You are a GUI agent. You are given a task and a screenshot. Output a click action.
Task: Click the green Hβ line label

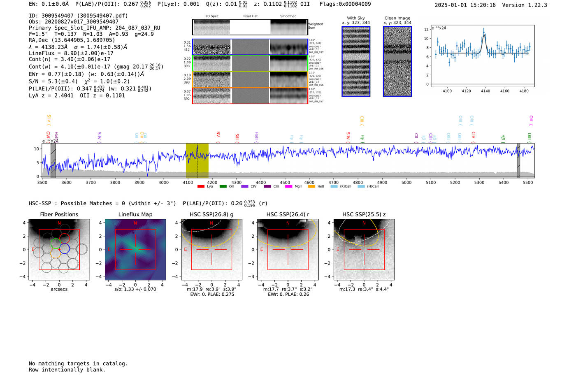(503, 139)
